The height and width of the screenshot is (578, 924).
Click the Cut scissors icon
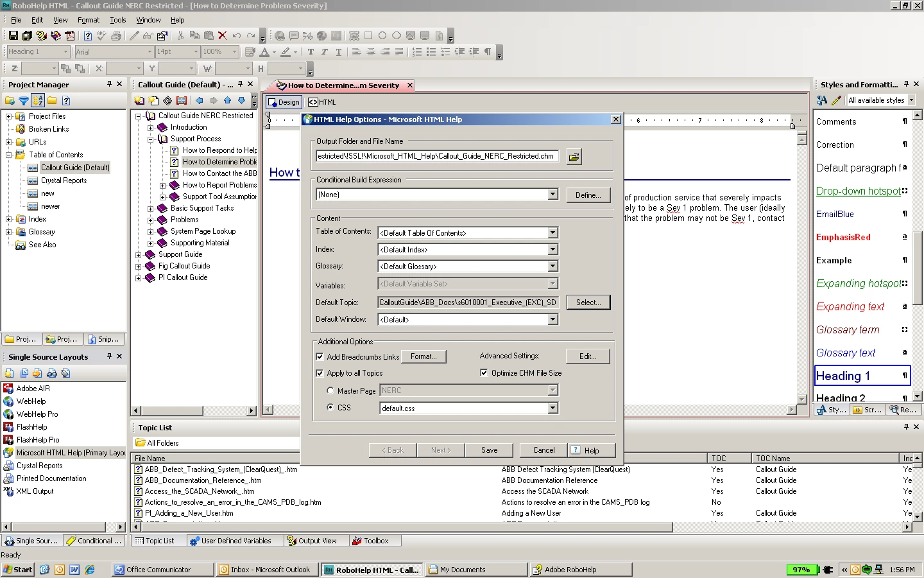[180, 35]
